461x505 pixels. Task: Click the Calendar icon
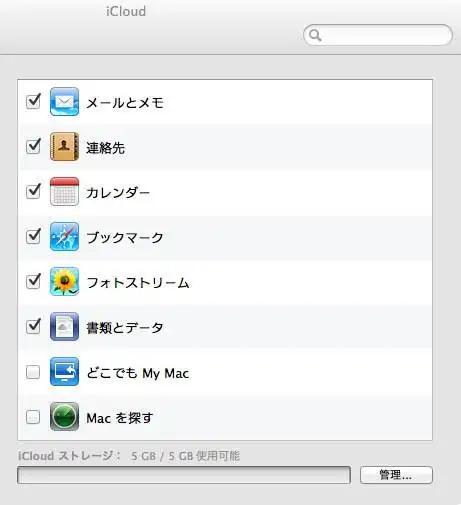(64, 191)
